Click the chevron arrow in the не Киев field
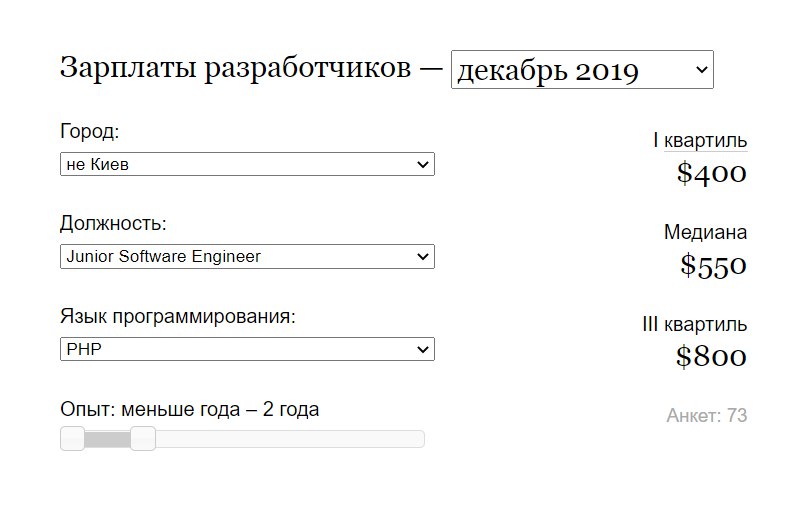Viewport: 789px width, 512px height. pyautogui.click(x=422, y=165)
